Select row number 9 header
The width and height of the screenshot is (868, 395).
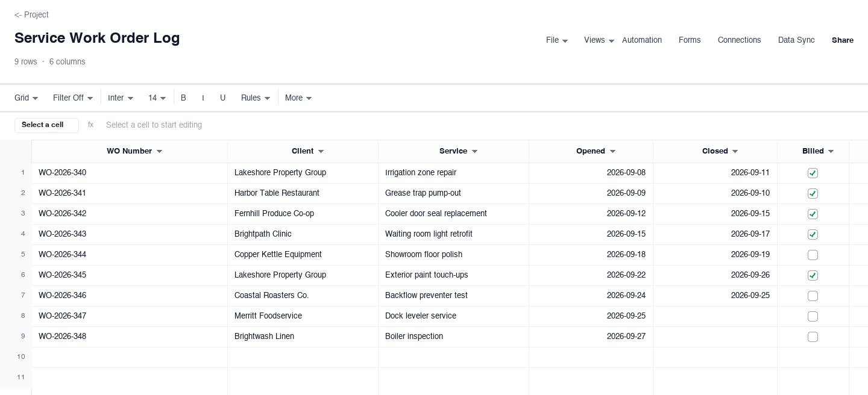pyautogui.click(x=16, y=337)
